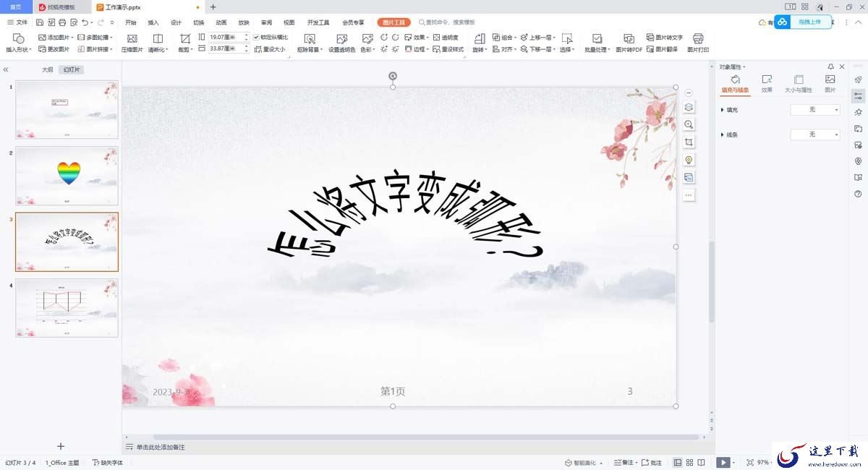This screenshot has width=868, height=470.
Task: Click floating lightbulb idea icon beside slide
Action: click(689, 160)
